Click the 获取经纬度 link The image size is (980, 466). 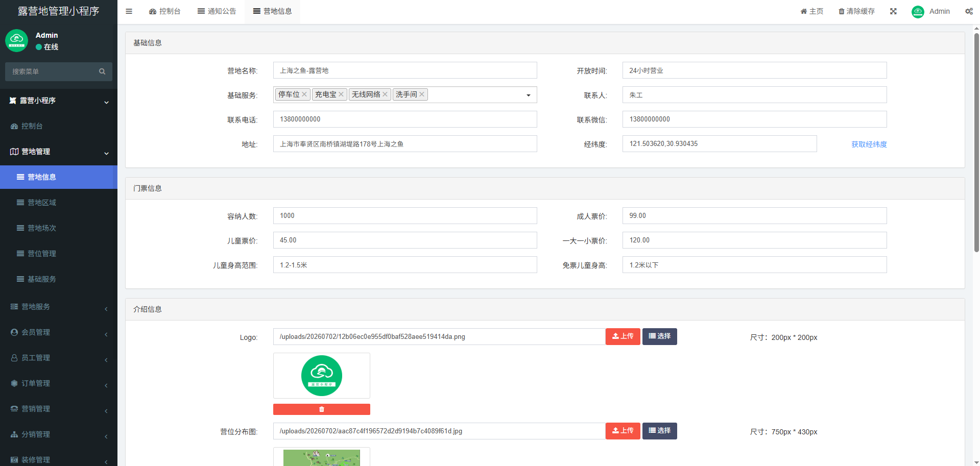click(869, 144)
